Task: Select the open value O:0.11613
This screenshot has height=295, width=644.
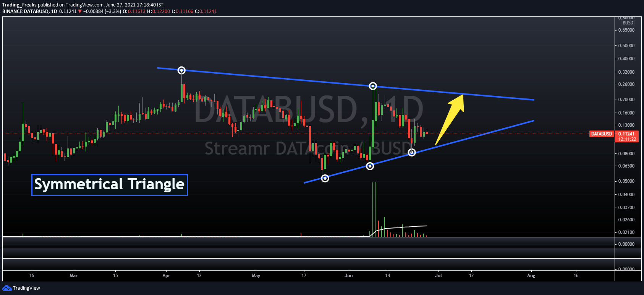Action: coord(134,11)
